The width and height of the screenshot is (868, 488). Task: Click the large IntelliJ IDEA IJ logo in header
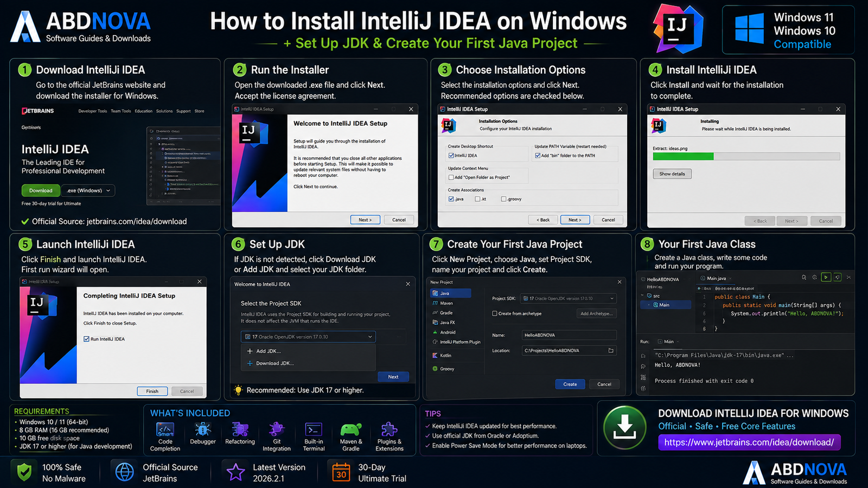point(678,28)
